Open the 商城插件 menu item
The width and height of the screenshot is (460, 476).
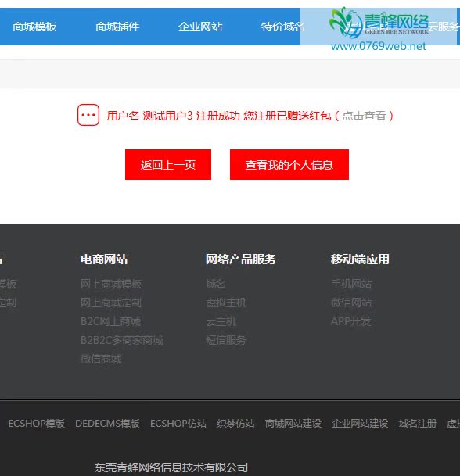(117, 27)
